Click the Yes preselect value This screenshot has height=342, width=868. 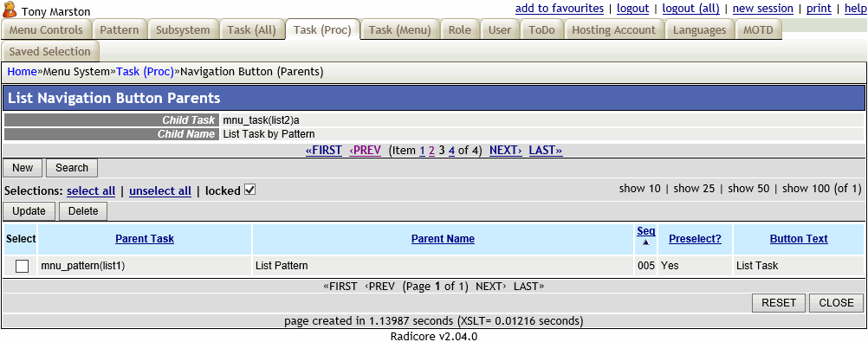tap(670, 266)
